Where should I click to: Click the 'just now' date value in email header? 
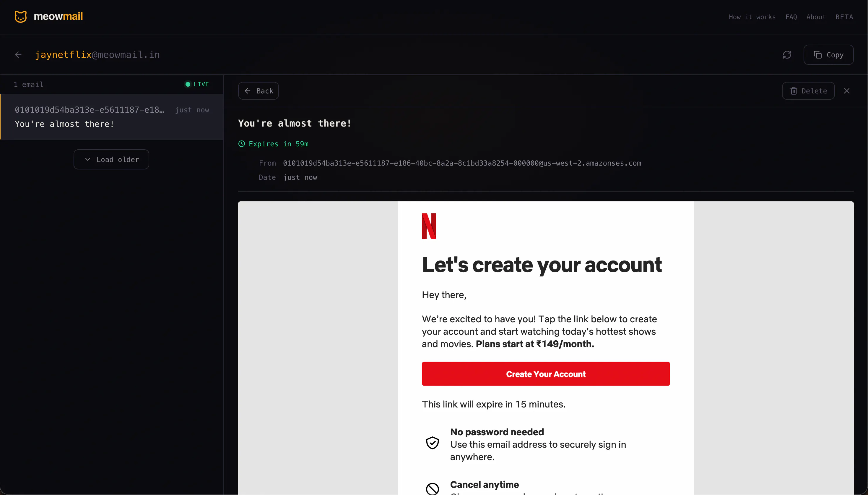[x=300, y=177]
